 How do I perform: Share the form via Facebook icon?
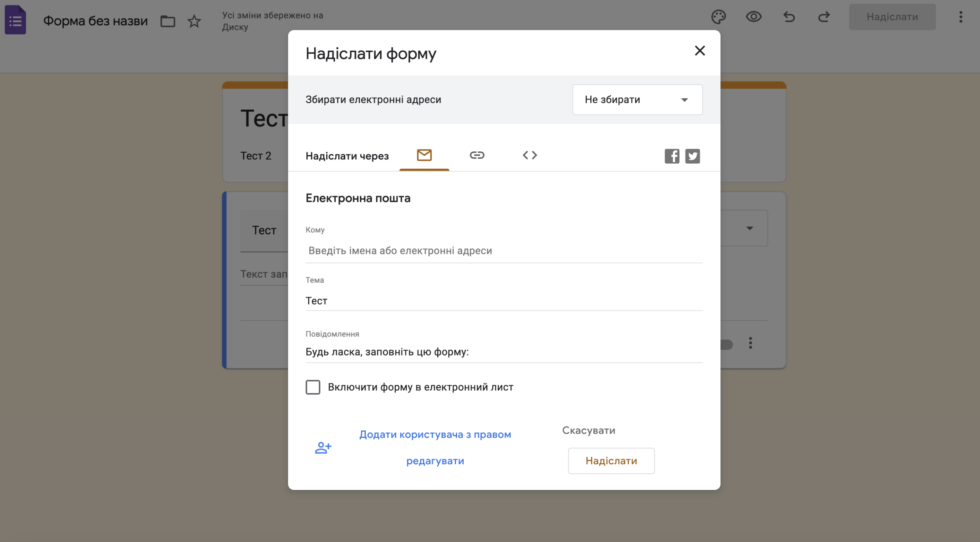coord(672,156)
